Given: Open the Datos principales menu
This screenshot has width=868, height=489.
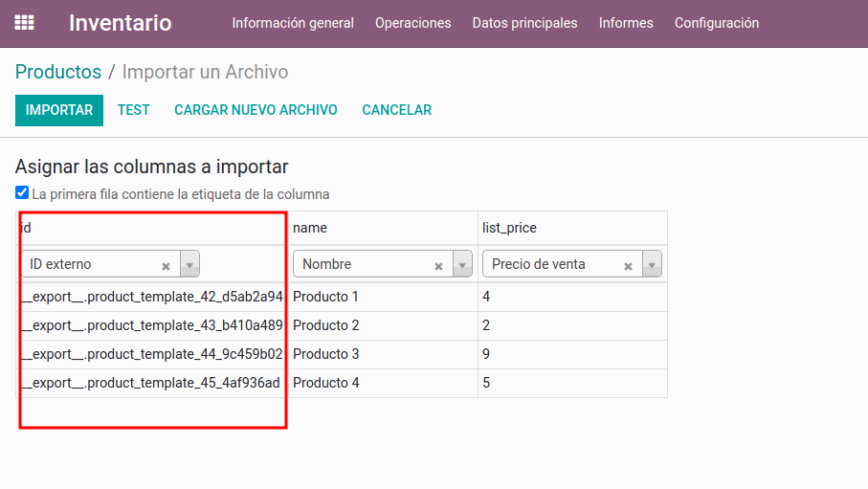Looking at the screenshot, I should click(x=524, y=23).
